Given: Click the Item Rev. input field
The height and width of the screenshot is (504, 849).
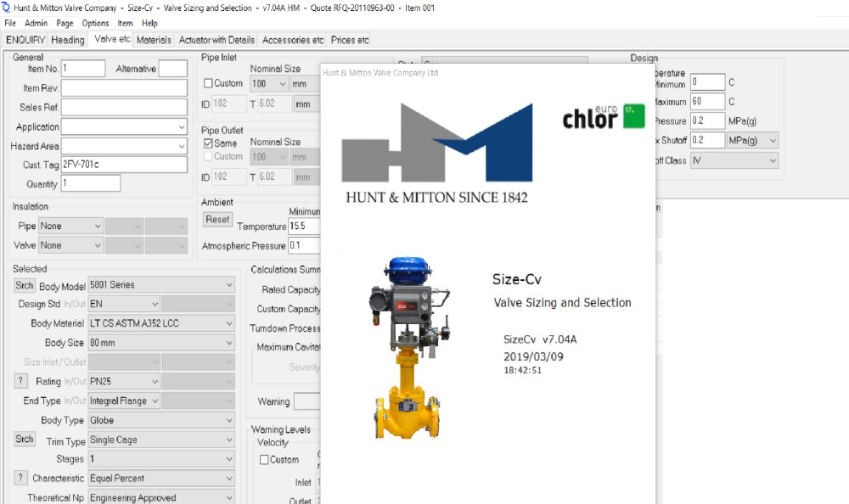Looking at the screenshot, I should (124, 87).
